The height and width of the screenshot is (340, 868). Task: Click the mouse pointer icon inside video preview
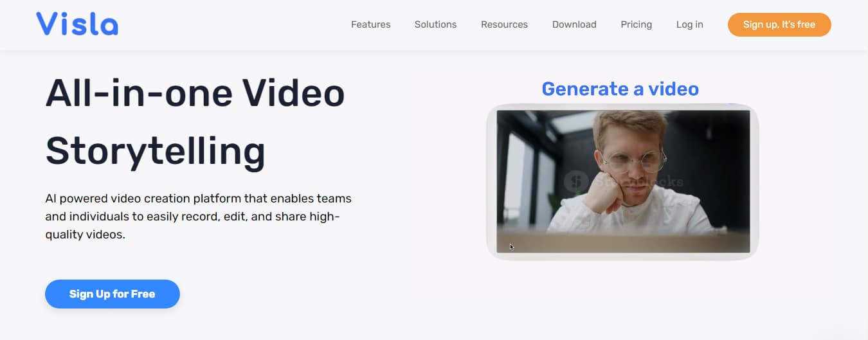click(x=512, y=246)
